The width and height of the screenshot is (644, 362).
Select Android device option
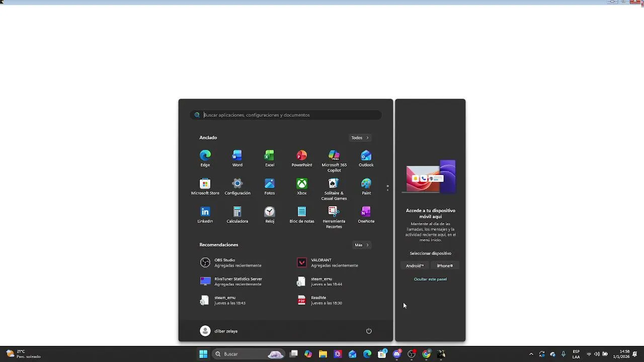415,265
